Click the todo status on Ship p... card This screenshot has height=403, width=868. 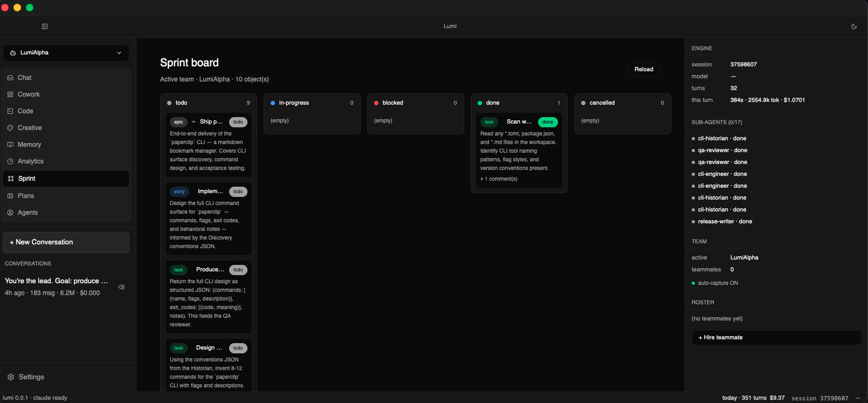(x=238, y=122)
